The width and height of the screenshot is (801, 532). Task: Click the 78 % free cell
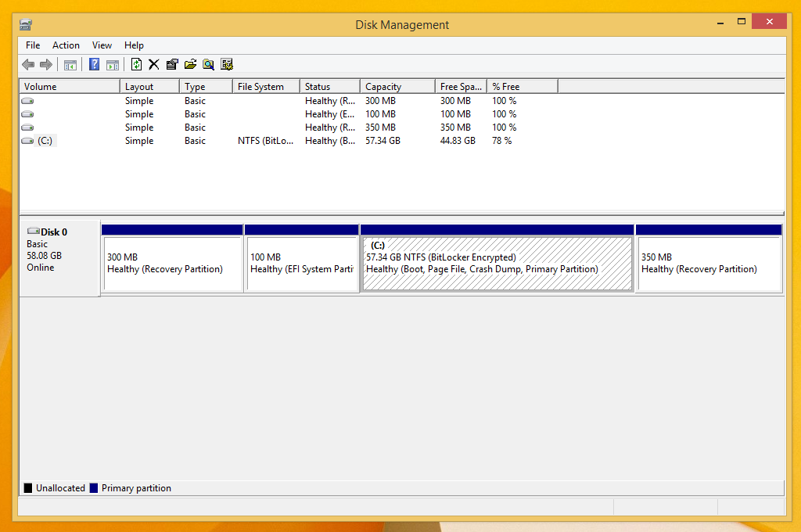(x=501, y=141)
